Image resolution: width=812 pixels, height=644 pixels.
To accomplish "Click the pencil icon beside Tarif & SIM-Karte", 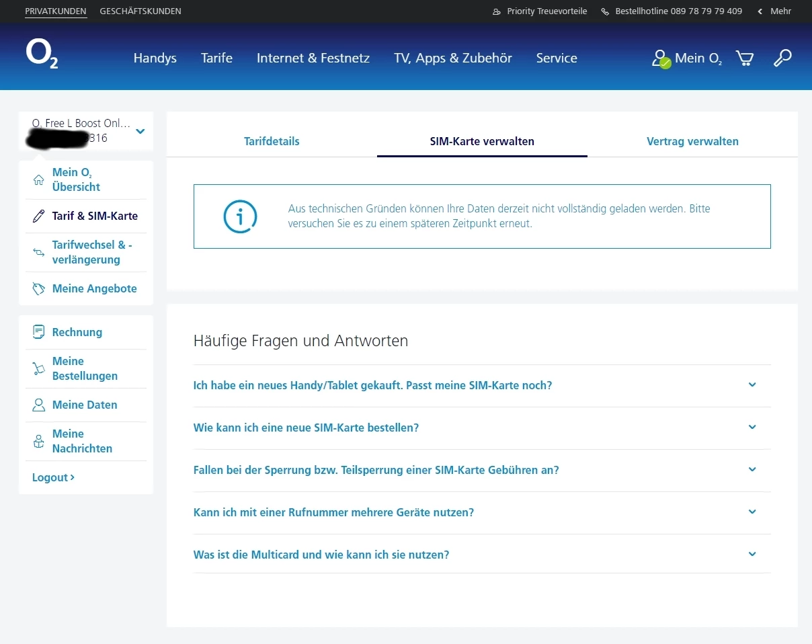I will coord(39,216).
